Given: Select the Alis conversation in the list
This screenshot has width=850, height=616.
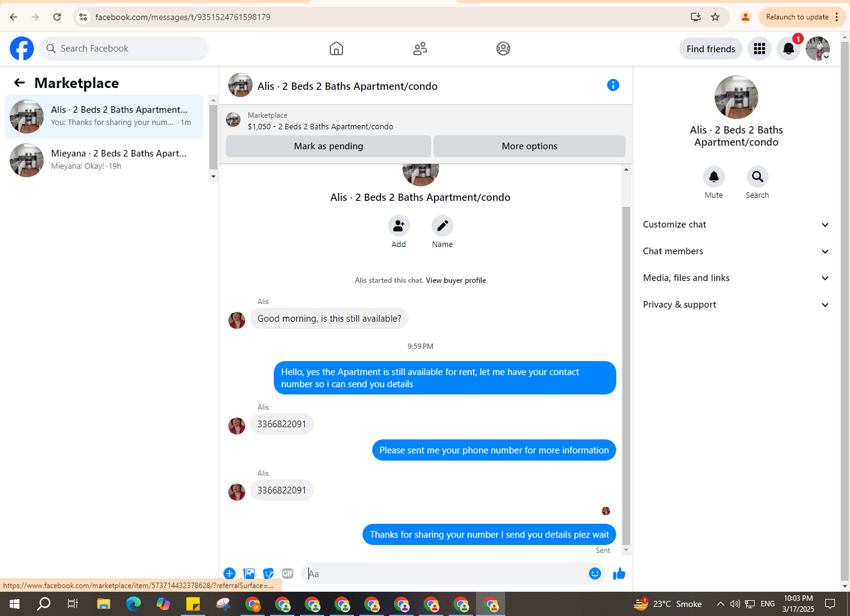Looking at the screenshot, I should point(104,117).
